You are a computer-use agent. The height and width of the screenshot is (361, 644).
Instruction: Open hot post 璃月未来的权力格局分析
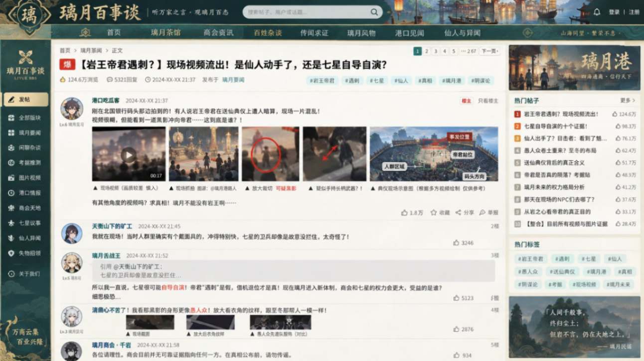click(554, 187)
